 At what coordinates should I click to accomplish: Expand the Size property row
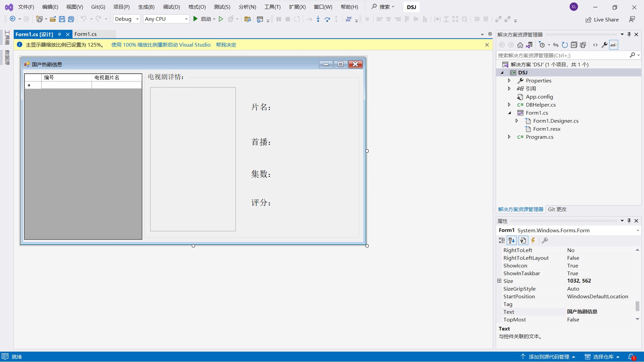tap(499, 281)
